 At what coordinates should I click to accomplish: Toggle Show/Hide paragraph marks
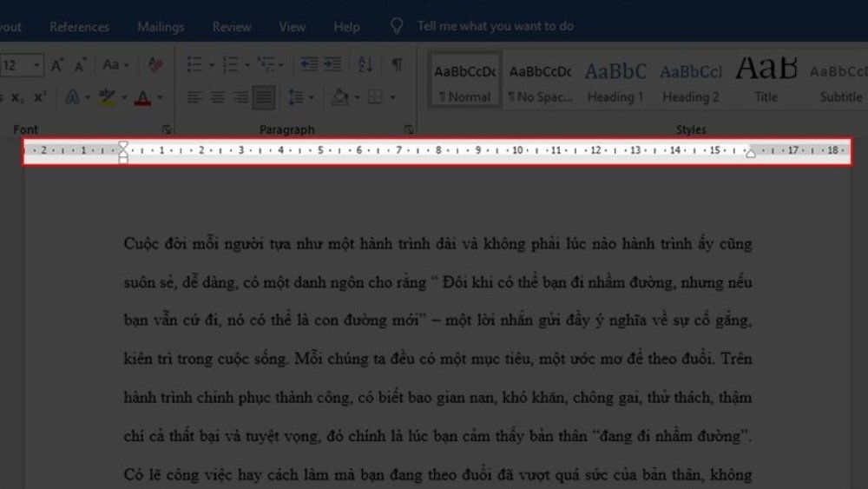[397, 65]
